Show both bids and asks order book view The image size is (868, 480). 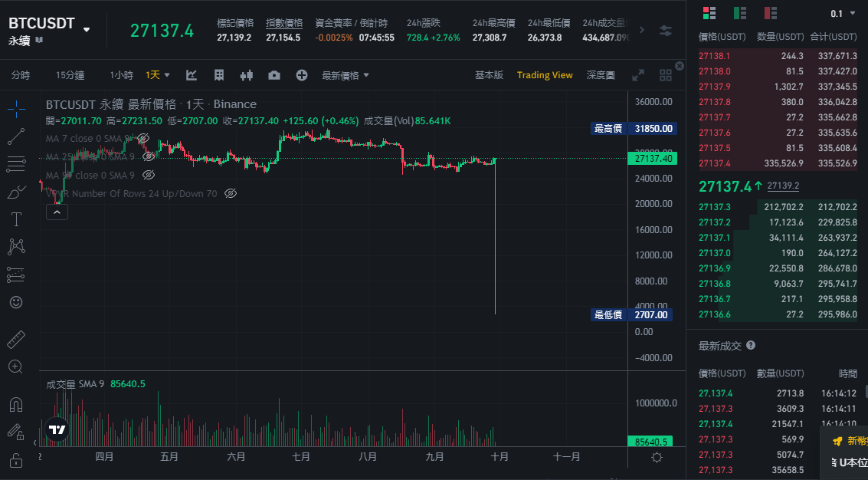709,13
